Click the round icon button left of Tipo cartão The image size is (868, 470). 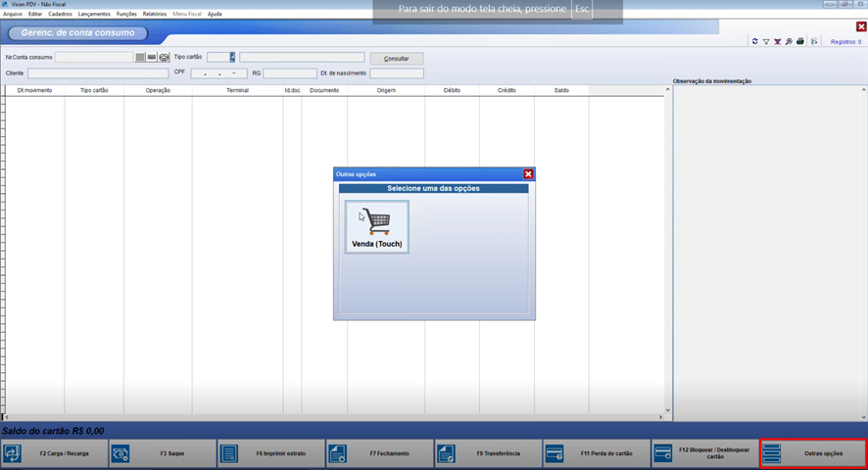pos(164,57)
